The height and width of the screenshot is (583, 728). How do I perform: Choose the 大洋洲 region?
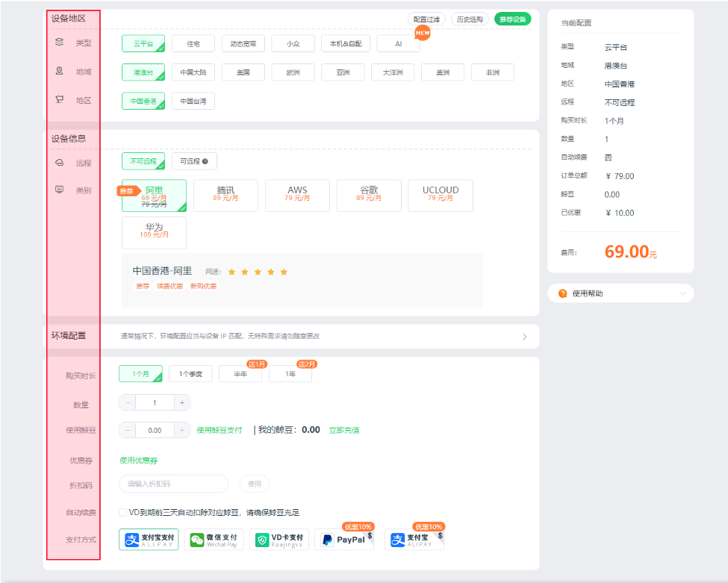coord(393,72)
